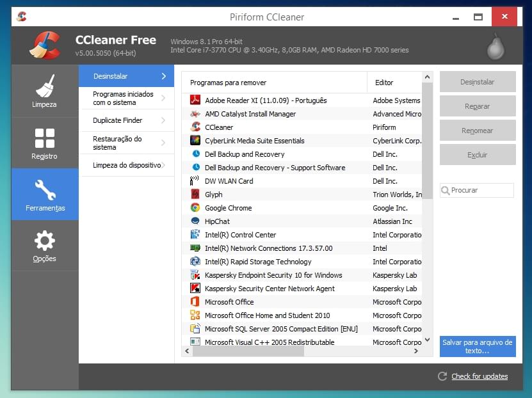Click the HipChat icon

[x=195, y=221]
